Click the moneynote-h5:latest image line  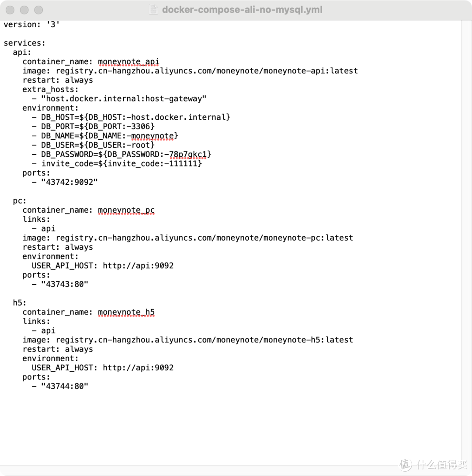pos(187,340)
